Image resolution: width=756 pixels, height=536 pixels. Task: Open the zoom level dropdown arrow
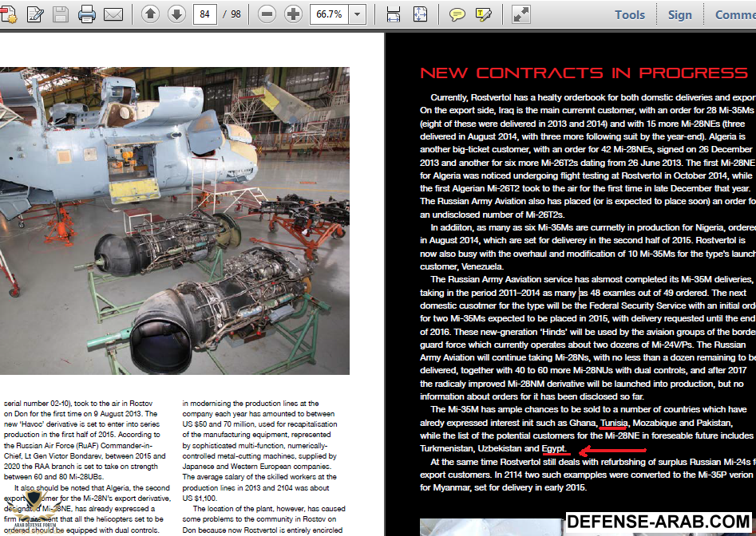click(357, 14)
